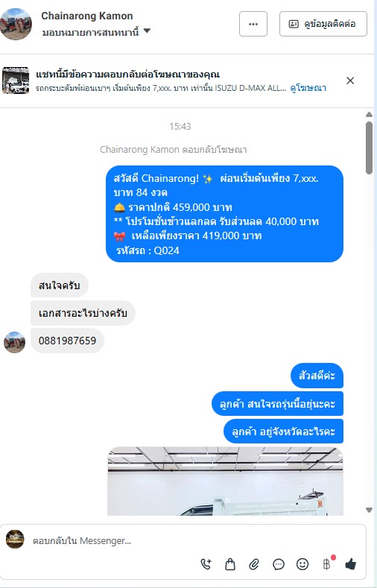Click the ดูข้อมูลติดต่อ button
Image resolution: width=377 pixels, height=588 pixels.
click(323, 24)
